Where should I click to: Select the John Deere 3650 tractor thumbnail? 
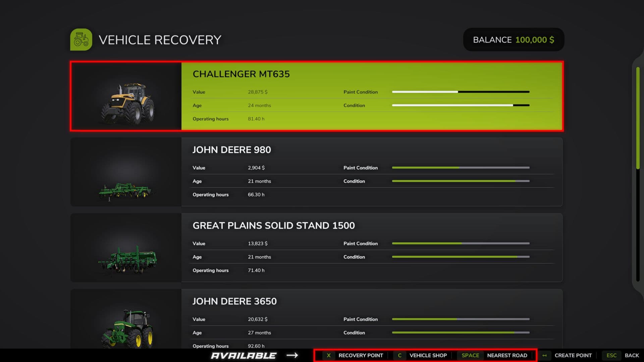tap(126, 319)
